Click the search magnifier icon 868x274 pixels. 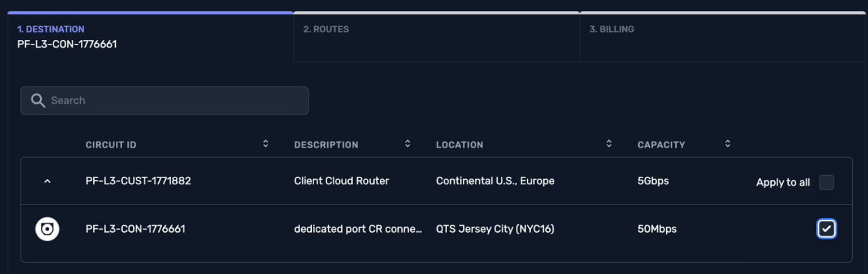(x=38, y=101)
